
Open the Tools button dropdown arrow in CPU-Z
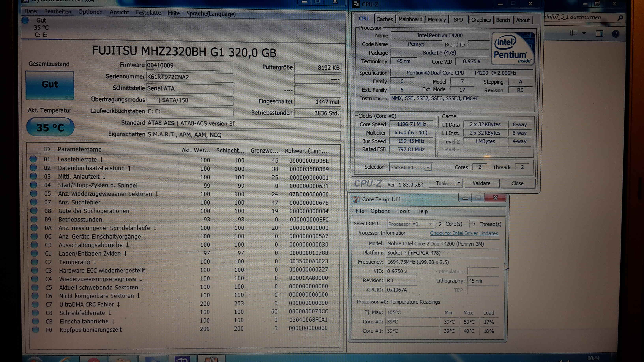[x=459, y=183]
